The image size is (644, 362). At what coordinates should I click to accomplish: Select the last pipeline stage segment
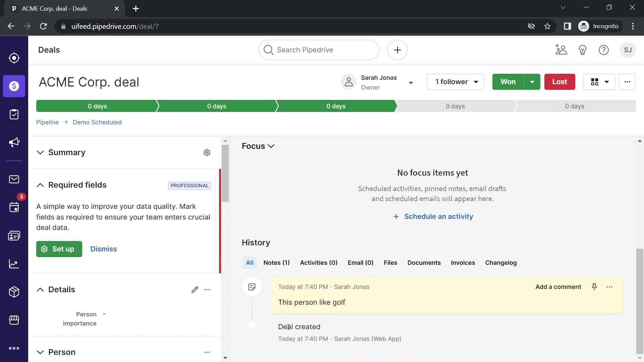(575, 106)
